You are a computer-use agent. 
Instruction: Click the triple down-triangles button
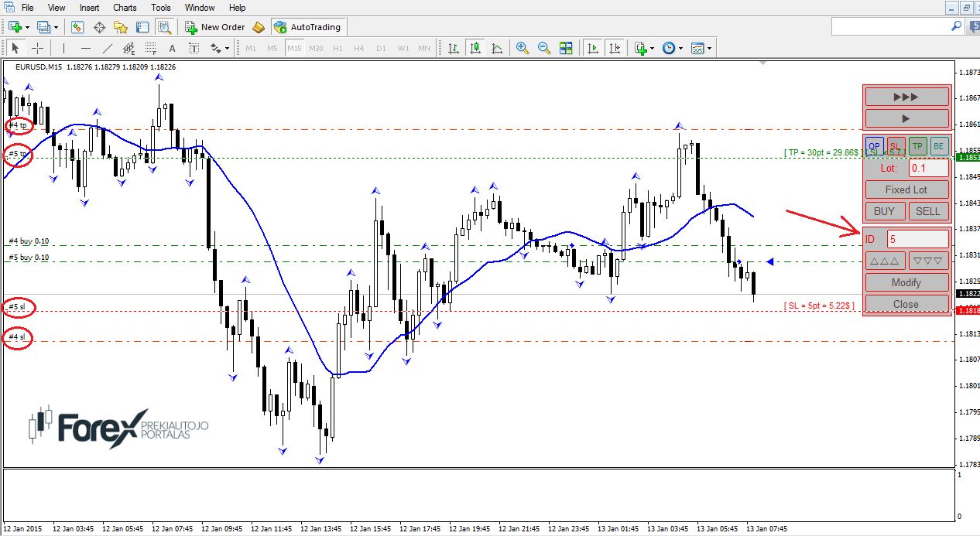pyautogui.click(x=928, y=261)
